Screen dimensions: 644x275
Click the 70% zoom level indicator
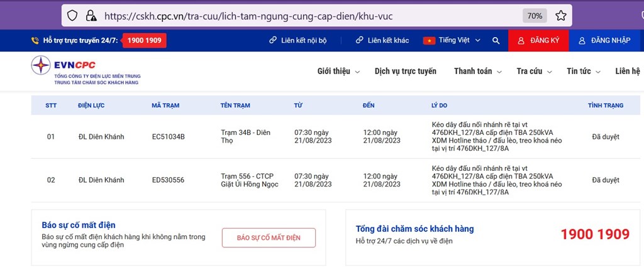(535, 15)
